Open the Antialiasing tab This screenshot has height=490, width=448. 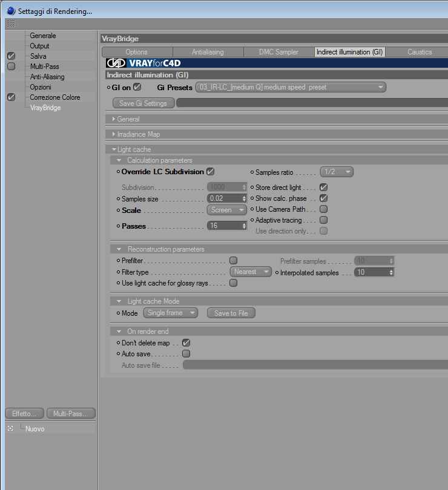pyautogui.click(x=208, y=52)
